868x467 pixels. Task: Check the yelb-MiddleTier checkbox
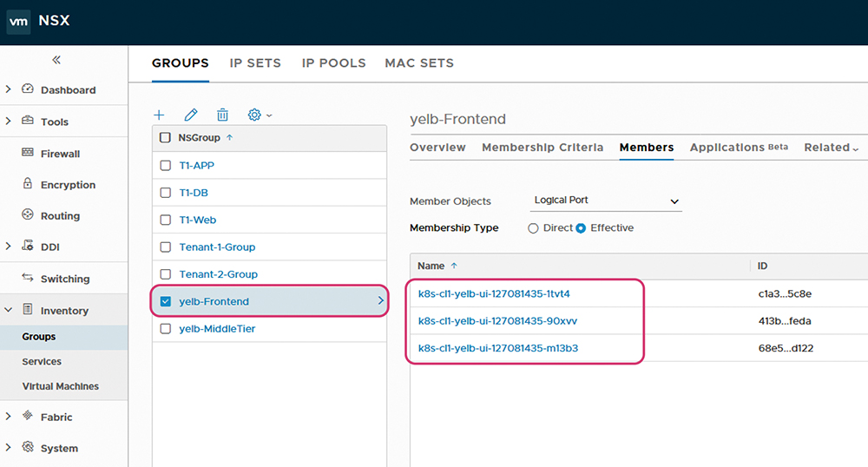click(x=166, y=329)
